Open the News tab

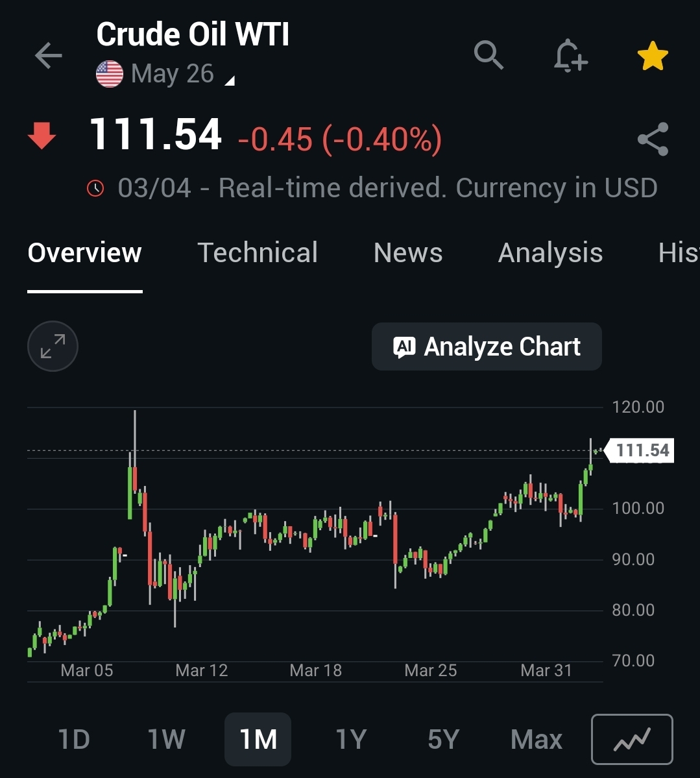click(x=408, y=252)
